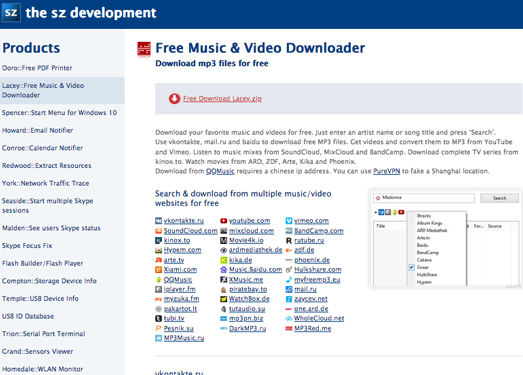Viewport: 523px width, 375px height.
Task: Follow the PureVPN link
Action: click(x=387, y=171)
